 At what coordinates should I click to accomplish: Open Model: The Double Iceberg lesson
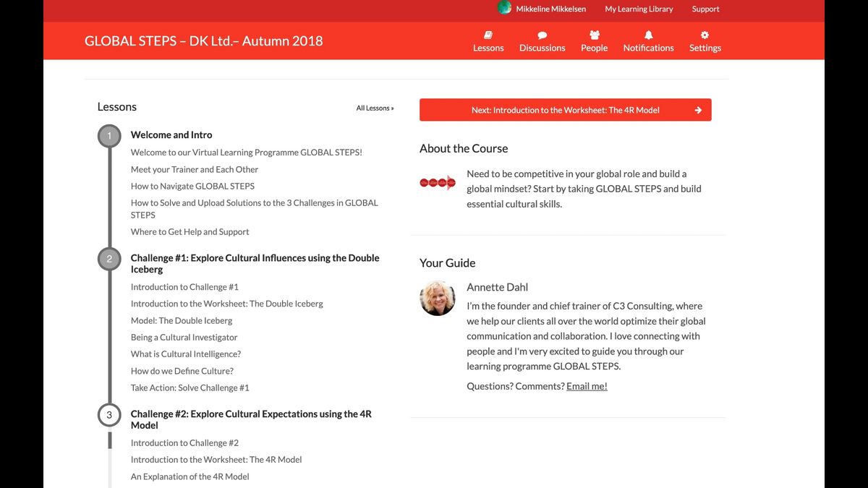coord(182,320)
